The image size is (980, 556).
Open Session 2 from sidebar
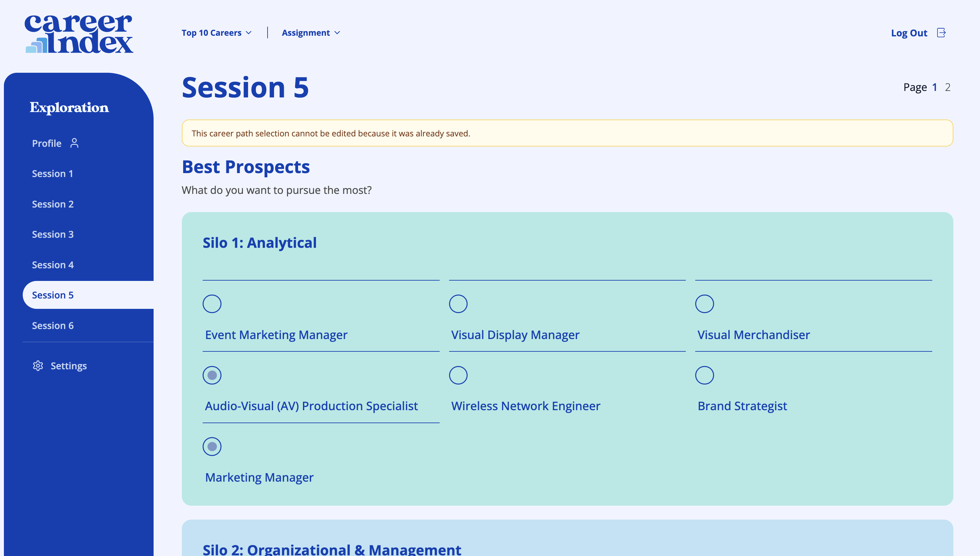coord(53,204)
